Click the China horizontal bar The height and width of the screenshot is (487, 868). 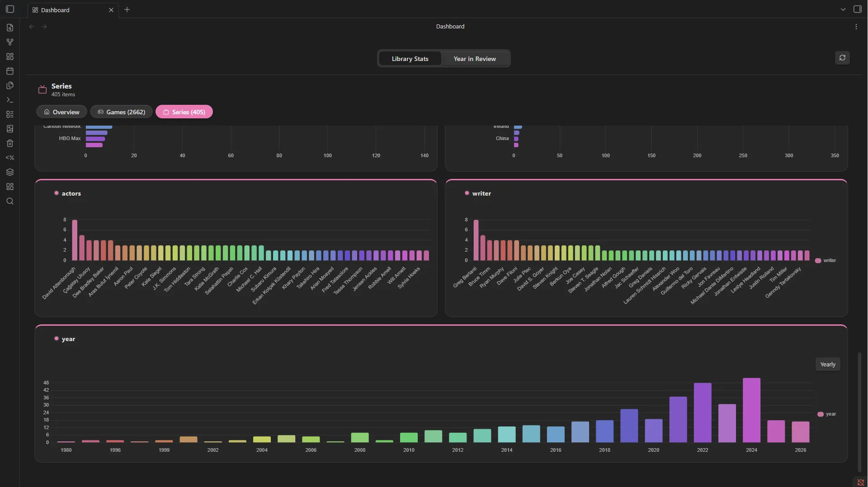(516, 139)
